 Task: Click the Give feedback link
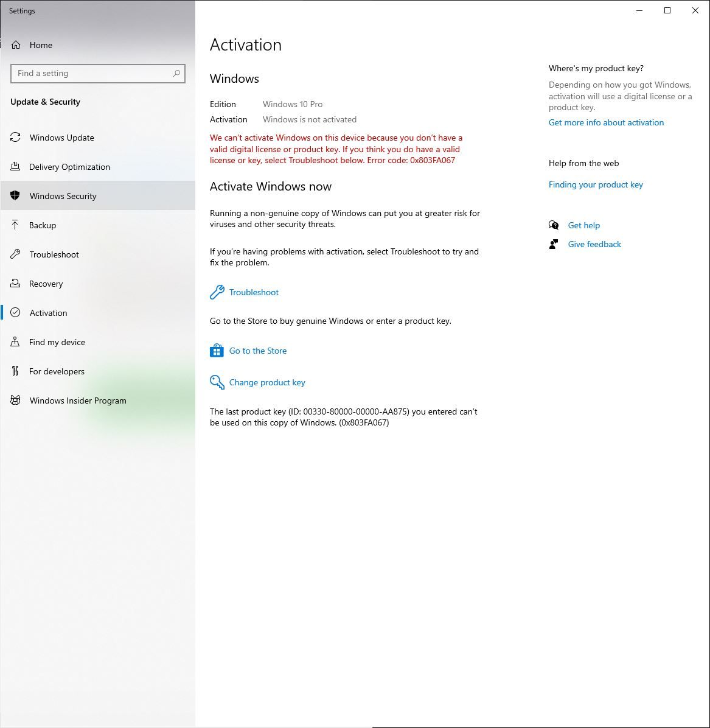pyautogui.click(x=594, y=244)
